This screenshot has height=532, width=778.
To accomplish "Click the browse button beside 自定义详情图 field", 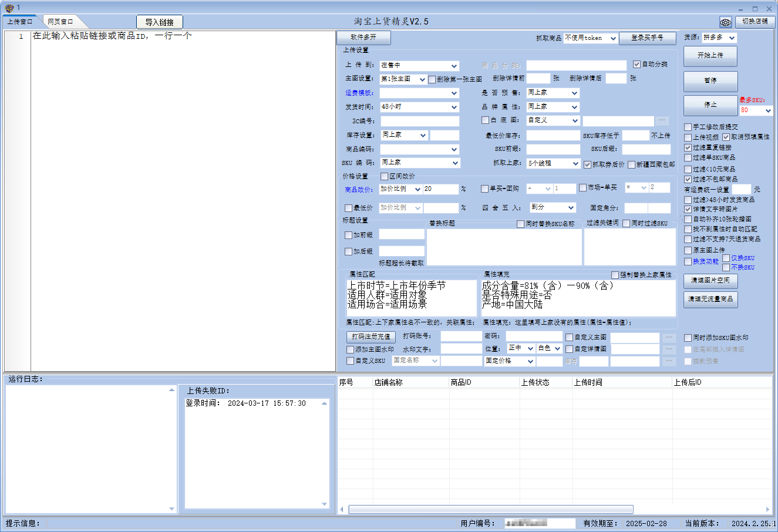I will (669, 349).
